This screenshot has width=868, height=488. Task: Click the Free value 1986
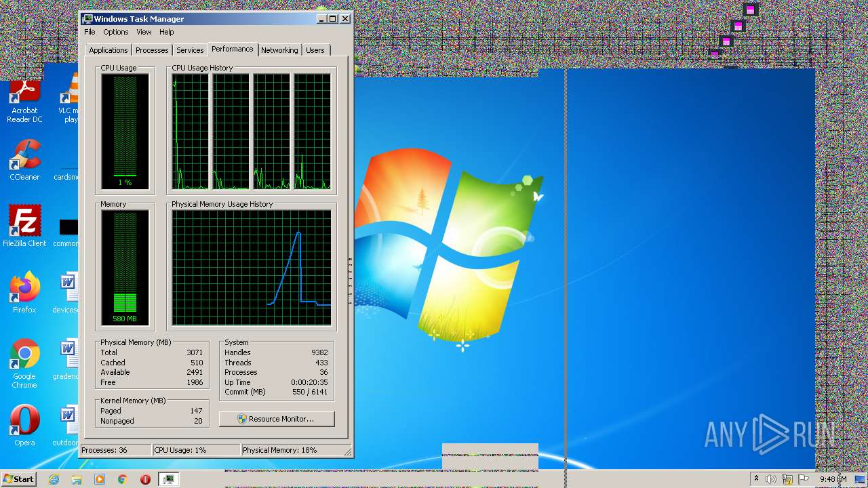click(x=195, y=382)
